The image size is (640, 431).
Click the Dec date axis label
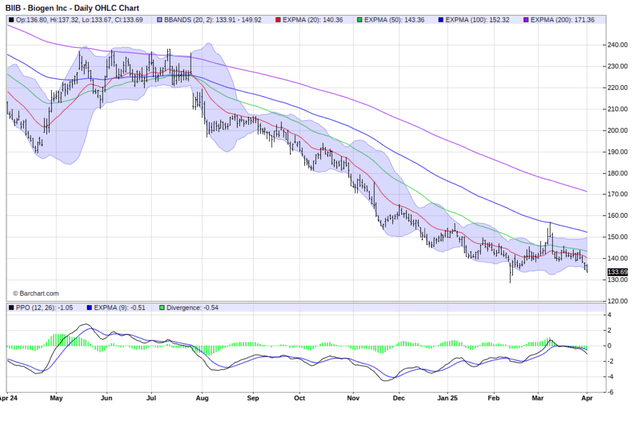[399, 398]
